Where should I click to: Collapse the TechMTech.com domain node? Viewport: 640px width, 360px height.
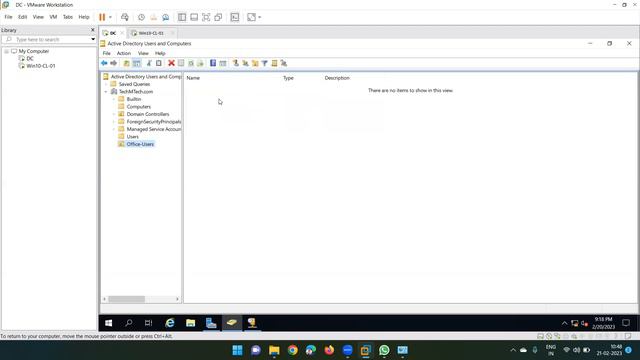[x=106, y=92]
